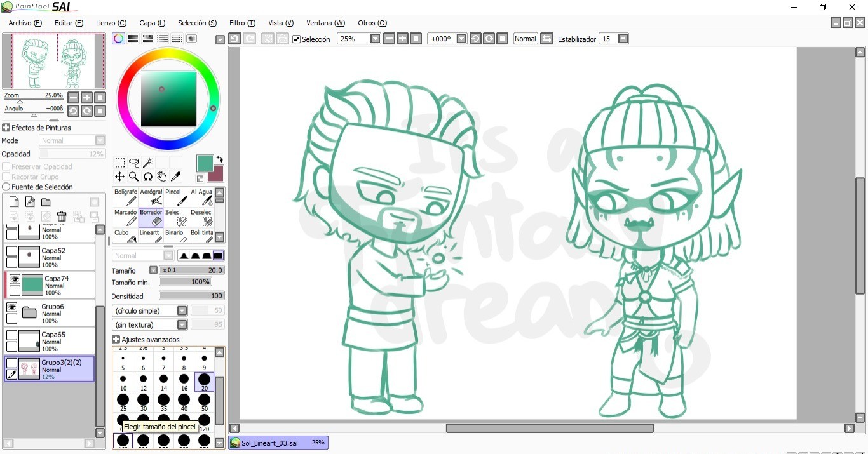
Task: Click the green foreground color swatch
Action: point(205,163)
